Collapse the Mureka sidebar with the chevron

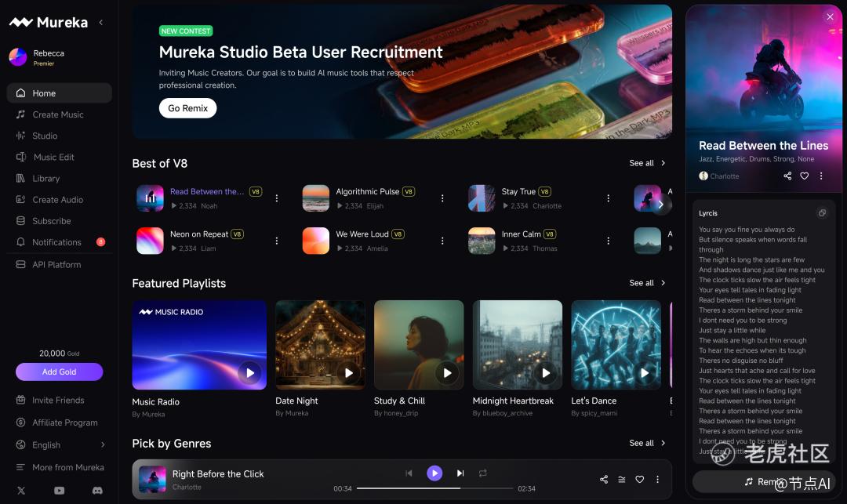point(101,22)
